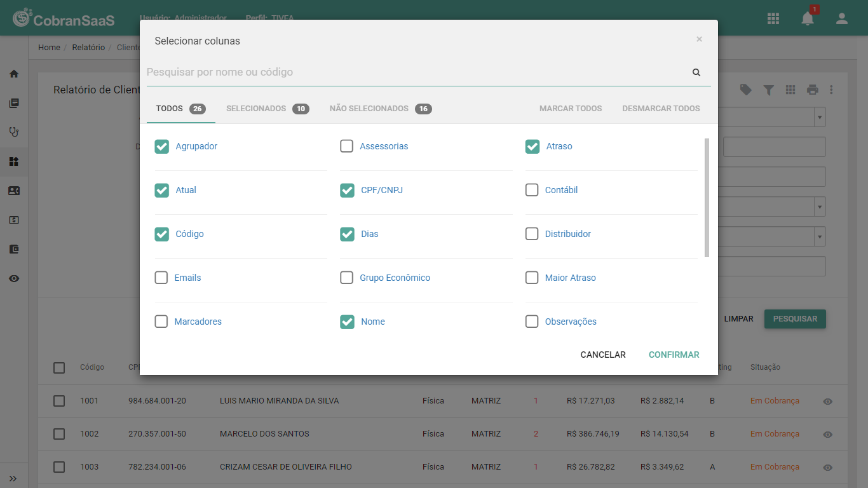Check the Maior Atraso column
This screenshot has height=488, width=868.
(x=532, y=278)
